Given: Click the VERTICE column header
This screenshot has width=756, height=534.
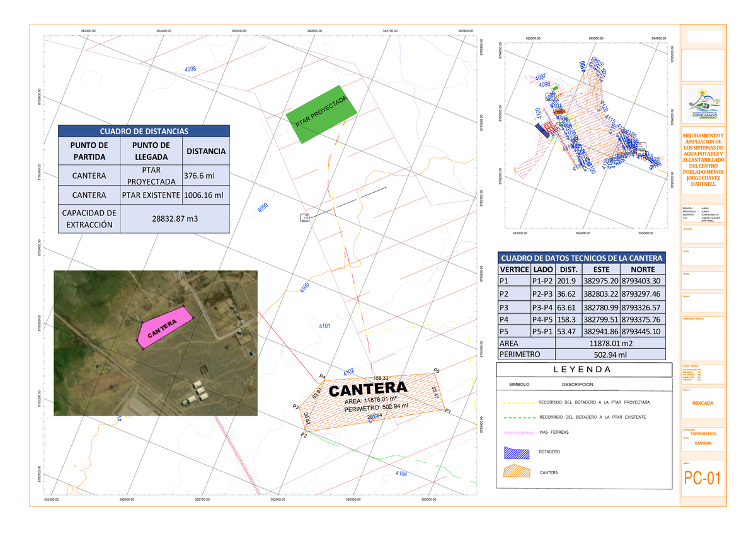Looking at the screenshot, I should [513, 270].
